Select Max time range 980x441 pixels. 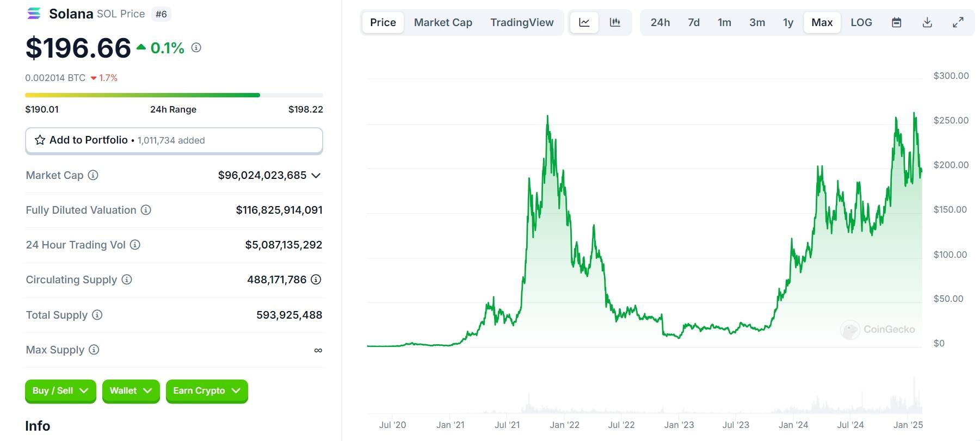(x=822, y=22)
